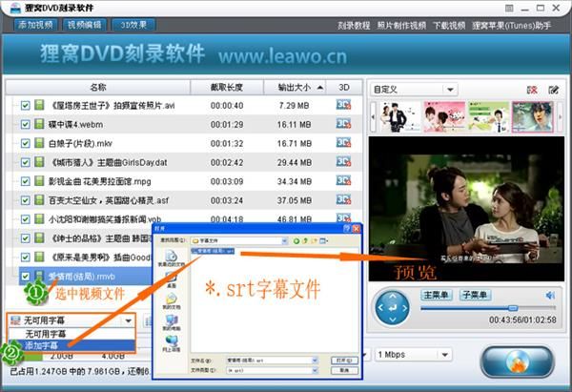Expand the 文件名 dropdown in the Open dialog
This screenshot has width=572, height=392.
tap(315, 361)
